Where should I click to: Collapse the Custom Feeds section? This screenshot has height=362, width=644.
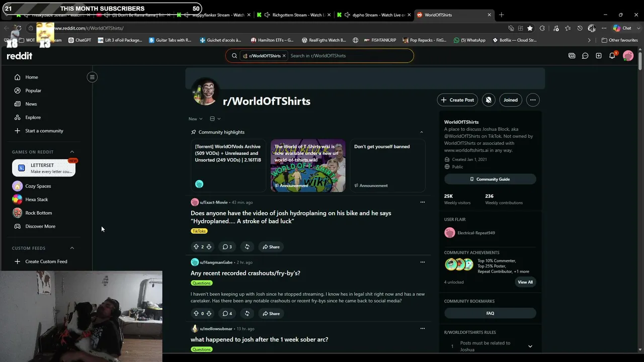coord(72,248)
